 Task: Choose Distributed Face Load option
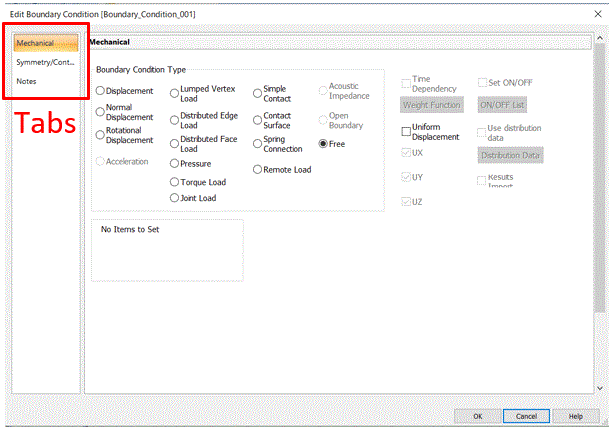click(174, 143)
